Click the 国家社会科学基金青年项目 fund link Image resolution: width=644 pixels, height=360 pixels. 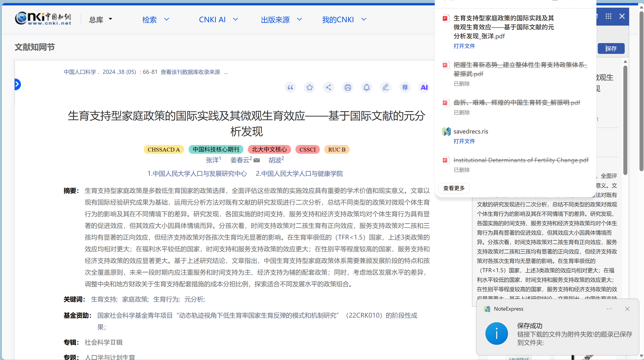[x=257, y=321]
